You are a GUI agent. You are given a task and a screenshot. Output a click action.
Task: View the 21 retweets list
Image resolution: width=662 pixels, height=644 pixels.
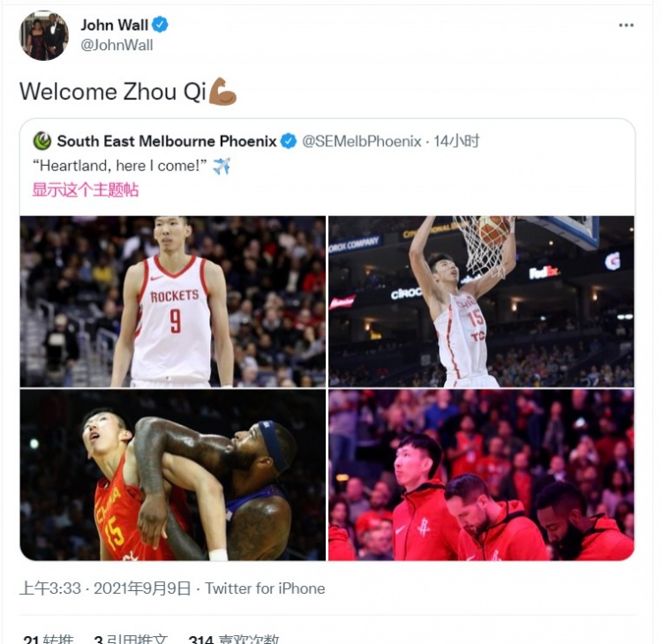[x=49, y=639]
